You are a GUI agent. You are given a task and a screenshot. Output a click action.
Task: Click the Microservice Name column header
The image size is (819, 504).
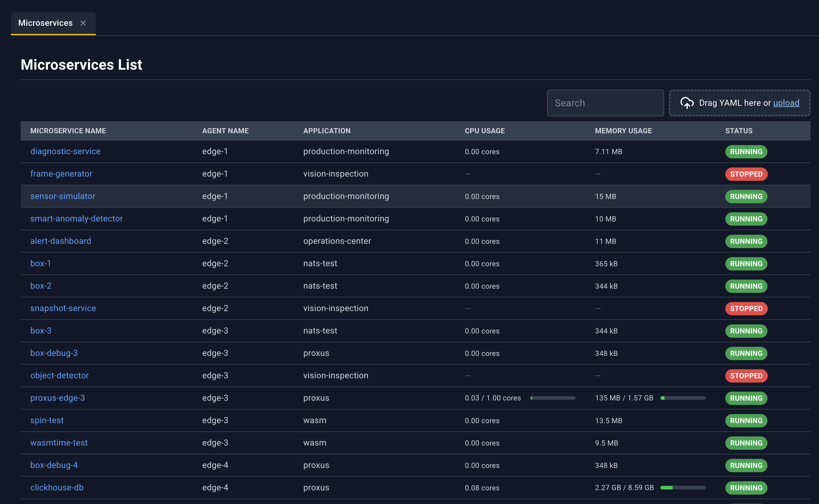(x=68, y=131)
